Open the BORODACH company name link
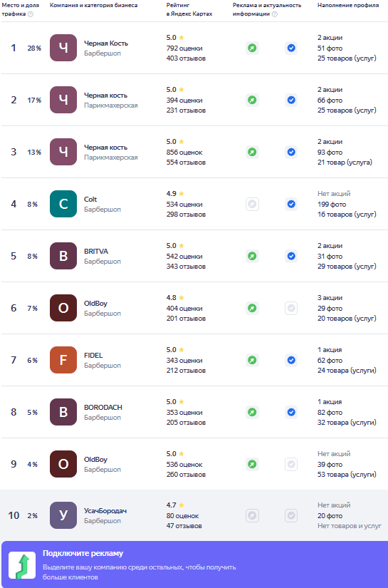 click(103, 407)
